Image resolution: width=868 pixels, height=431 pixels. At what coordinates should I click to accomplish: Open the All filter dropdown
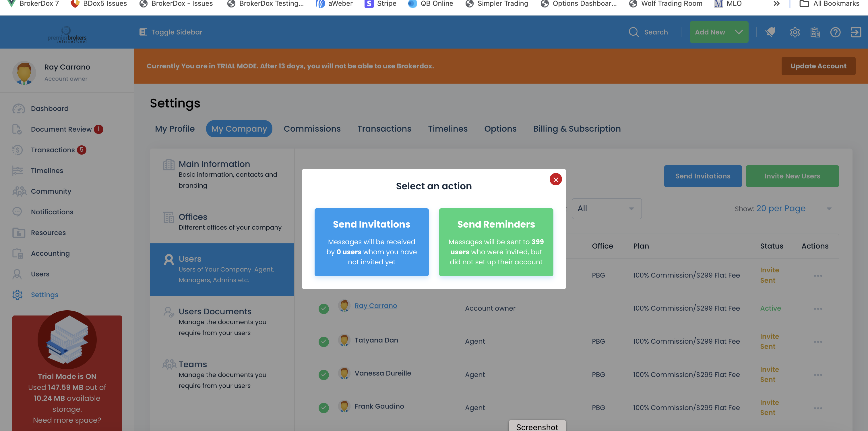pos(607,208)
